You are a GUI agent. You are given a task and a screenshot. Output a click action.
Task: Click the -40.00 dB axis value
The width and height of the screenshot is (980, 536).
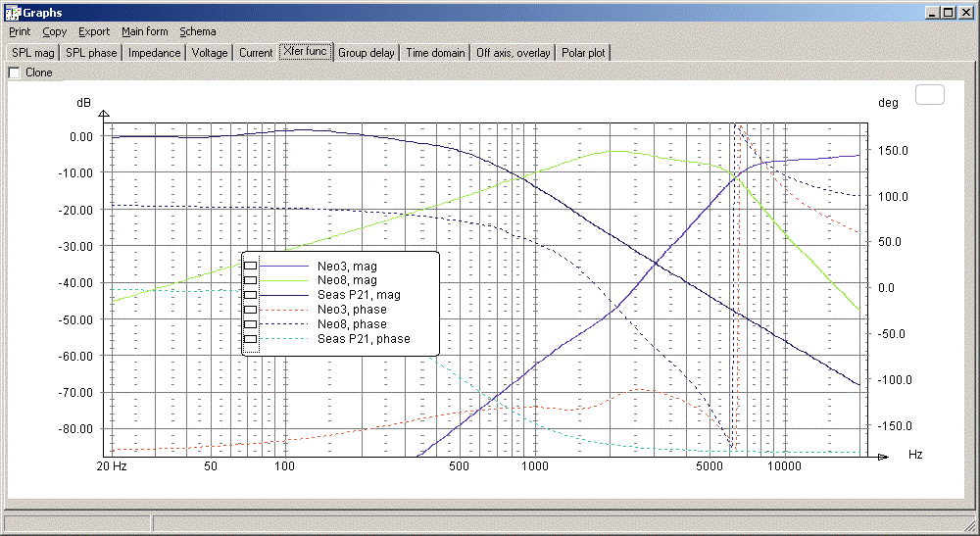(x=75, y=283)
